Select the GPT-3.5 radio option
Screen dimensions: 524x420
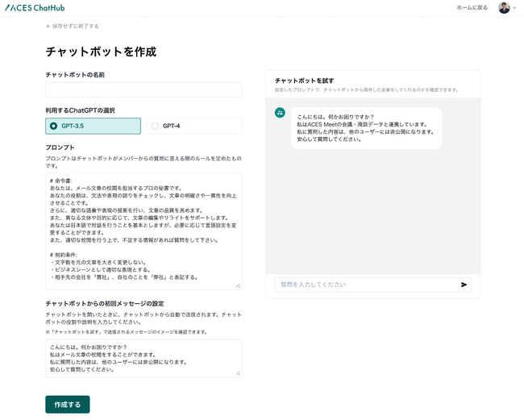point(93,126)
